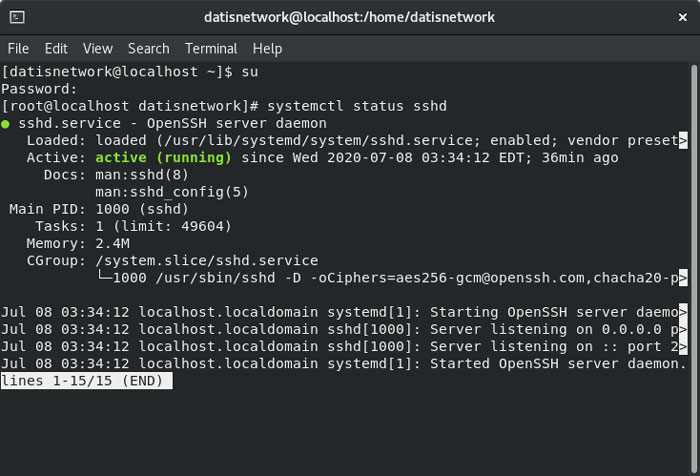Click the man:sshd_config(5) docs reference

coord(172,192)
